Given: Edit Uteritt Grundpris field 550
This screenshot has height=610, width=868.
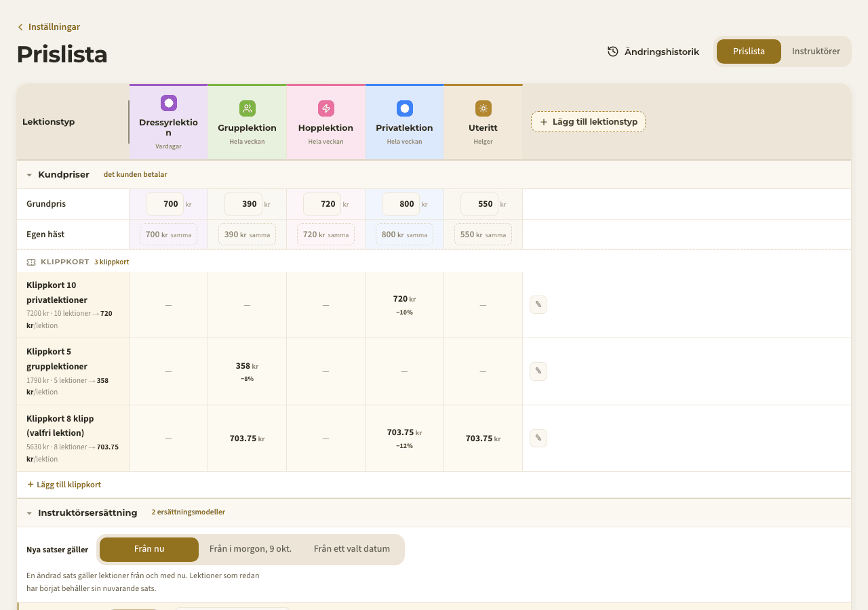Looking at the screenshot, I should point(479,204).
